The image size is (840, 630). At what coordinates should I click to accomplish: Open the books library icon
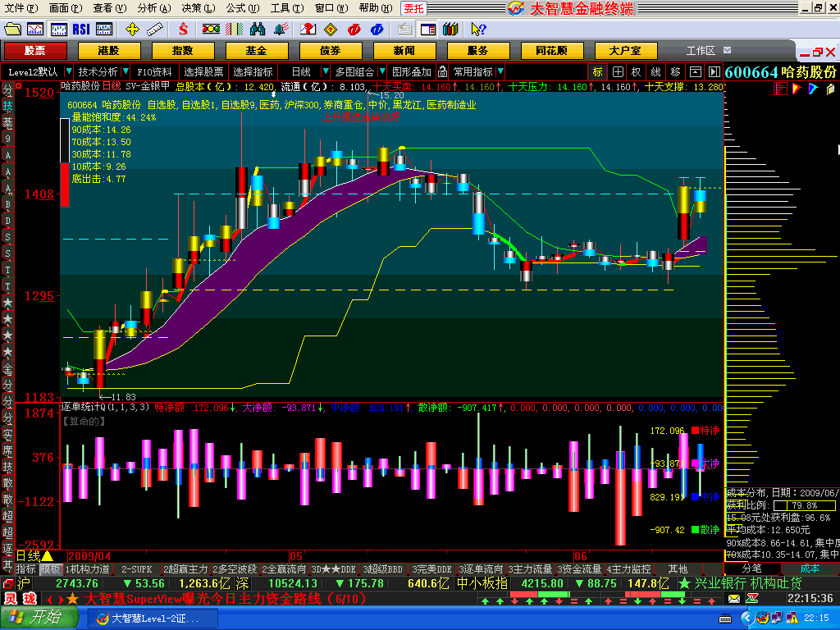[450, 29]
